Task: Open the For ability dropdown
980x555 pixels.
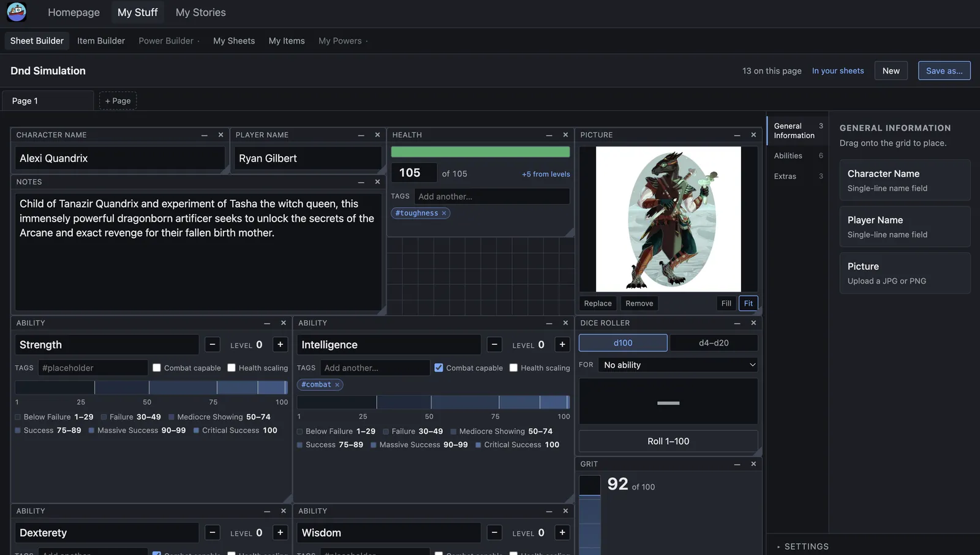Action: tap(678, 365)
